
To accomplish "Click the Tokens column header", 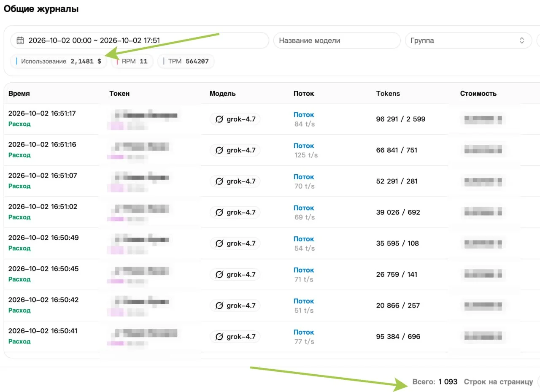I will (x=388, y=94).
